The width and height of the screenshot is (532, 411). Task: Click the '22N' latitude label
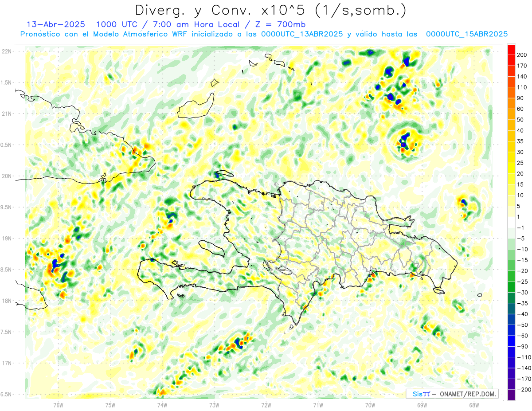coord(7,51)
